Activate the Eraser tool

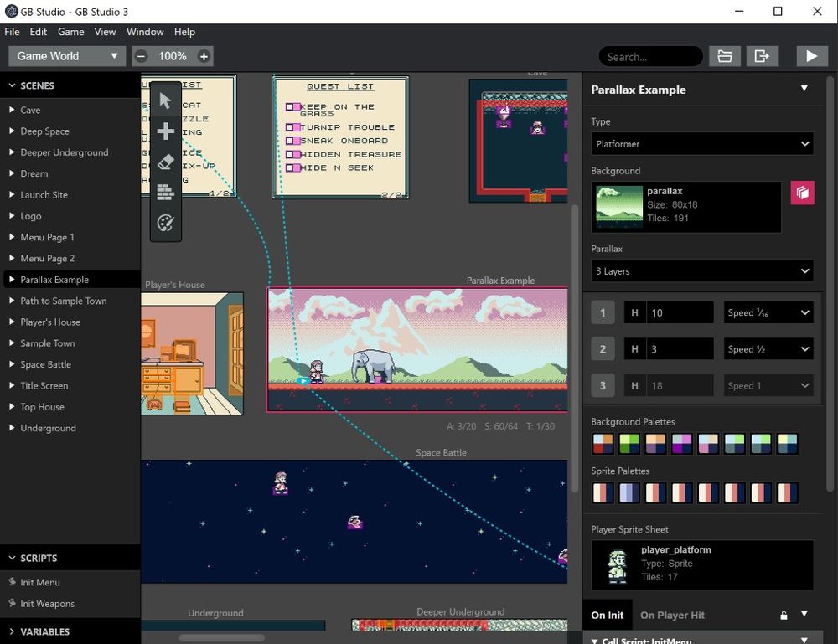[x=165, y=162]
